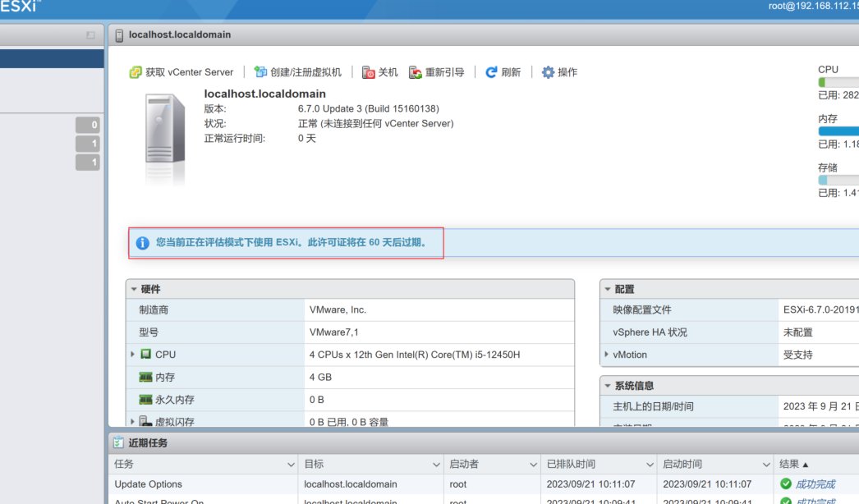Select the highlighted navigator item in the sidebar

coord(52,58)
